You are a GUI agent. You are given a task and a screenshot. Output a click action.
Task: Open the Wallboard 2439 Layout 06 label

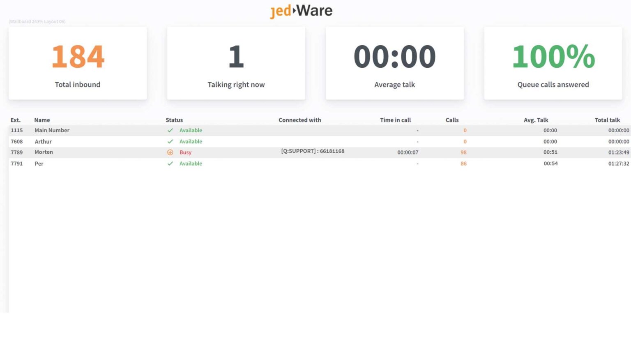click(37, 21)
